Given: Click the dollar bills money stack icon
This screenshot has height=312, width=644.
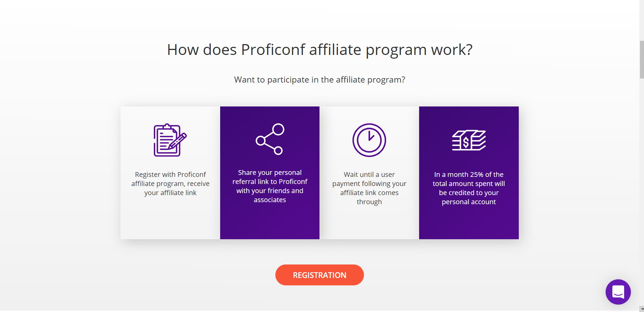Looking at the screenshot, I should (x=469, y=140).
